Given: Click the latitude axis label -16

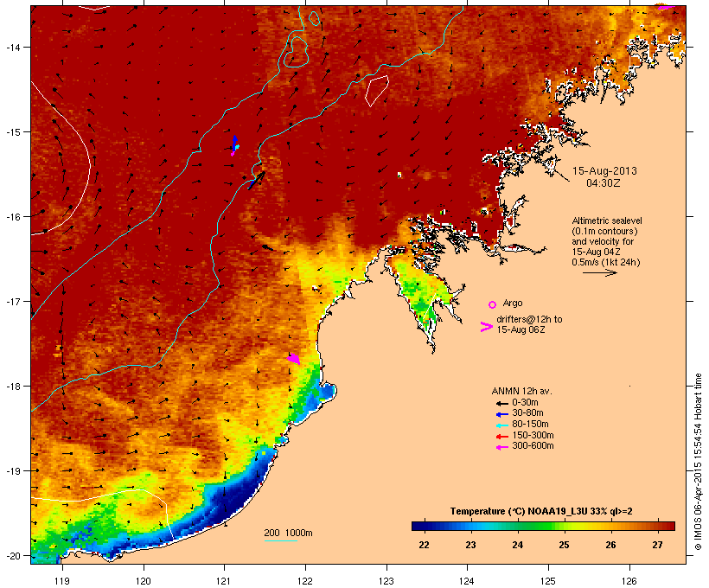Looking at the screenshot, I should pyautogui.click(x=12, y=217).
